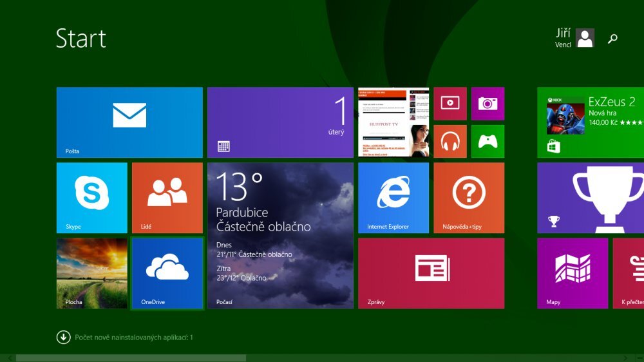Click the text Počet nově nainstalovaných aplikací: 1
644x362 pixels.
point(133,338)
